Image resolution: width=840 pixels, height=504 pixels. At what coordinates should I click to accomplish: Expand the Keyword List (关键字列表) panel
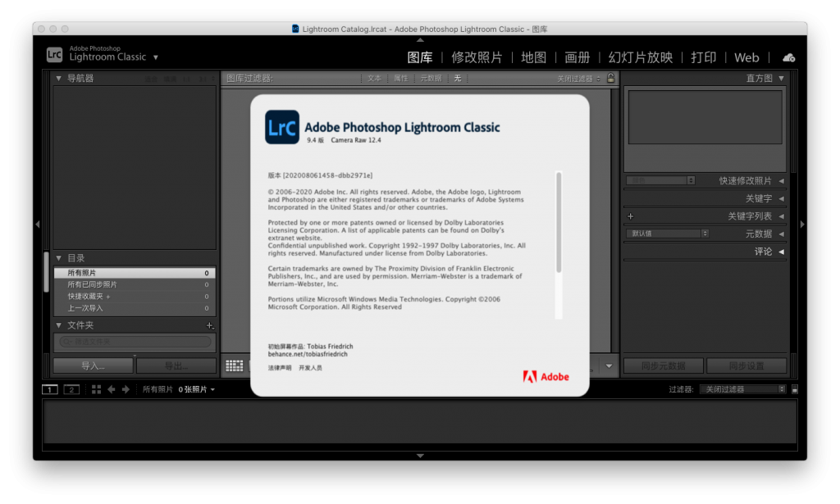click(x=782, y=216)
